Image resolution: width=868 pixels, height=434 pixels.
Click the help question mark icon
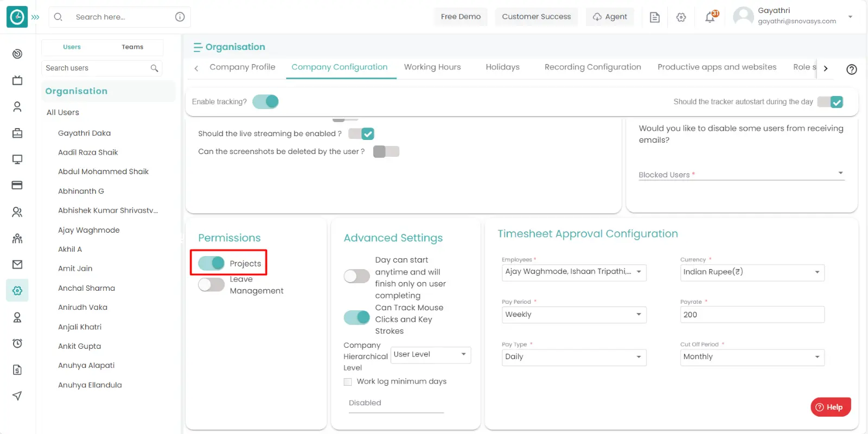852,69
